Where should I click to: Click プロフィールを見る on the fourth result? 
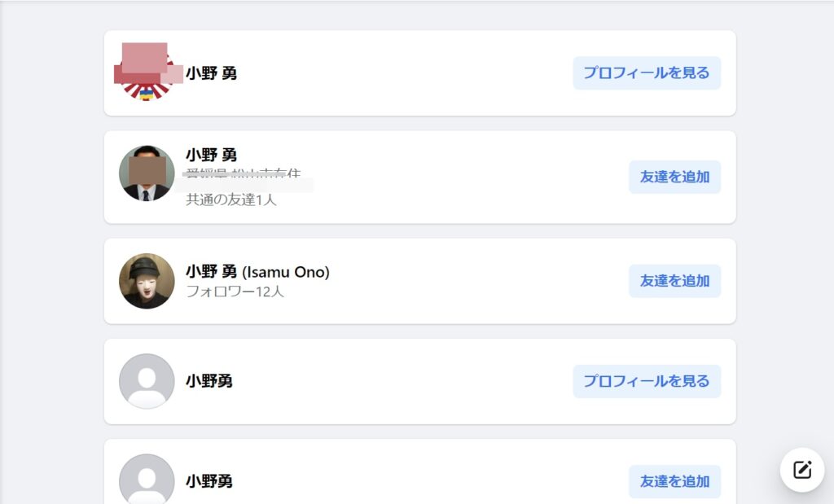click(x=647, y=381)
